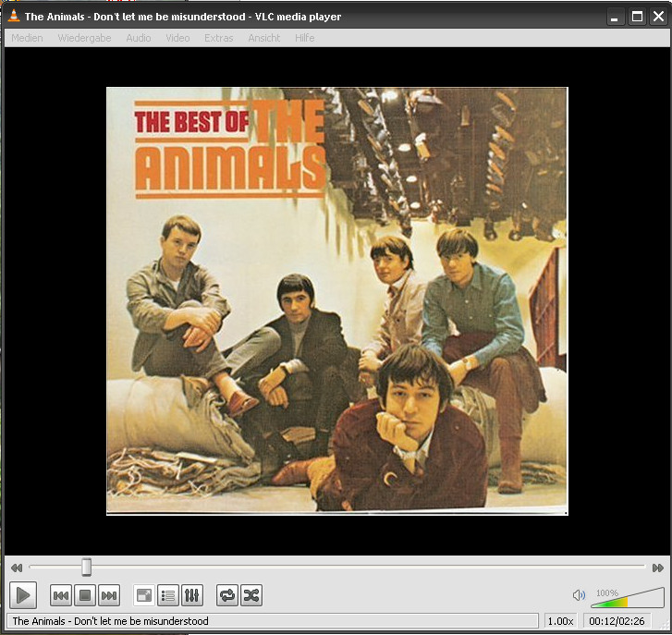Show the playlist
The height and width of the screenshot is (635, 672).
[168, 595]
